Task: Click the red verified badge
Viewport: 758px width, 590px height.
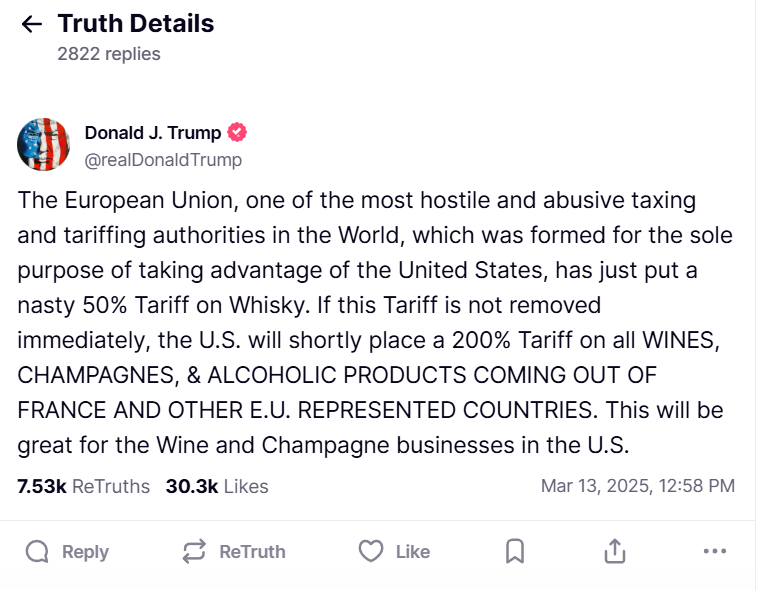Action: [237, 133]
